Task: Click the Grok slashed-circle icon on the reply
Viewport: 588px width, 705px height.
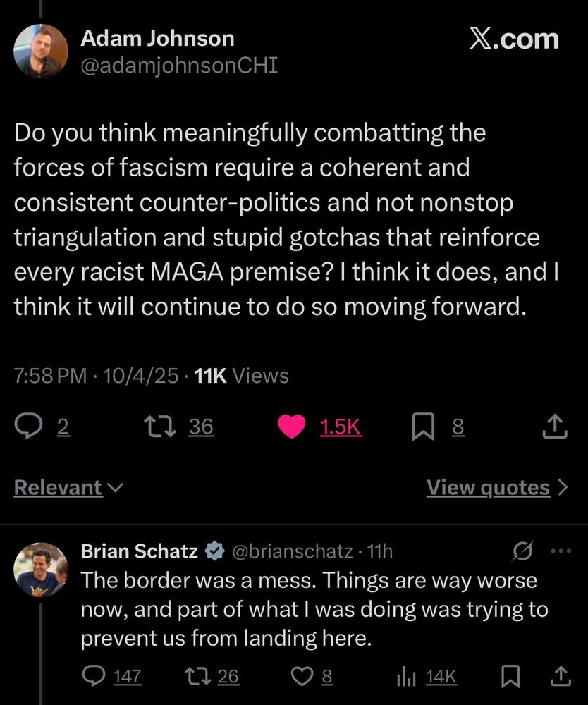Action: coord(524,551)
